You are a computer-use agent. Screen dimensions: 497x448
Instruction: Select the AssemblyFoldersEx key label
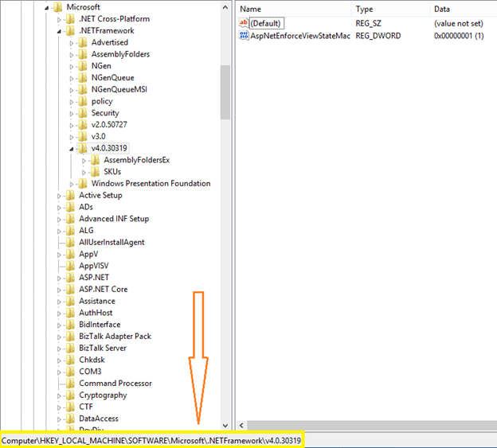coord(137,160)
